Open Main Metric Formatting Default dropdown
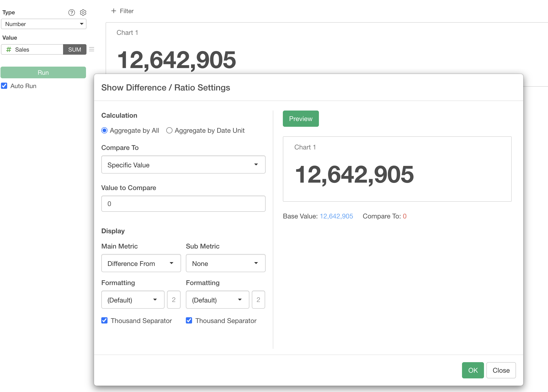The image size is (548, 392). pos(133,300)
